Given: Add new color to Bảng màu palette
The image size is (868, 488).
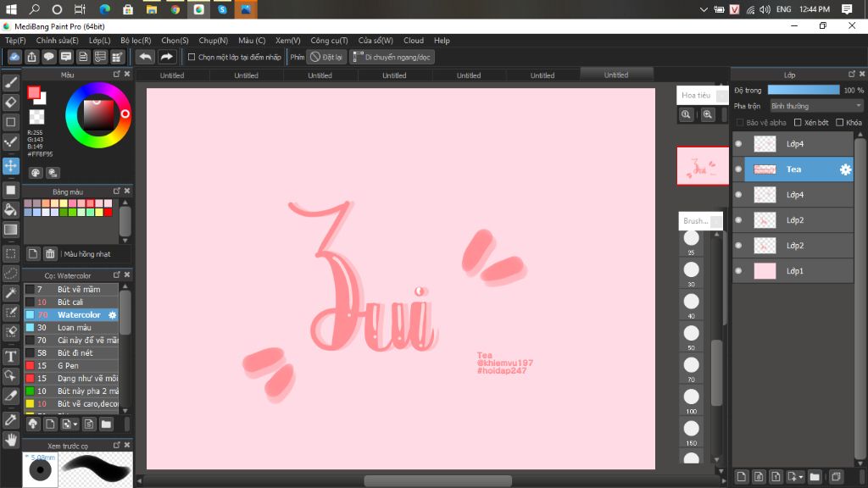Looking at the screenshot, I should (x=33, y=254).
